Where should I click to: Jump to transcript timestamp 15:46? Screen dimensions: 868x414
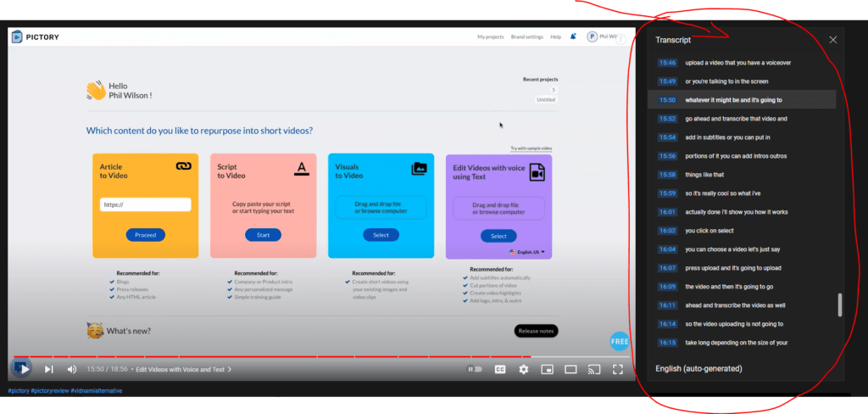667,63
